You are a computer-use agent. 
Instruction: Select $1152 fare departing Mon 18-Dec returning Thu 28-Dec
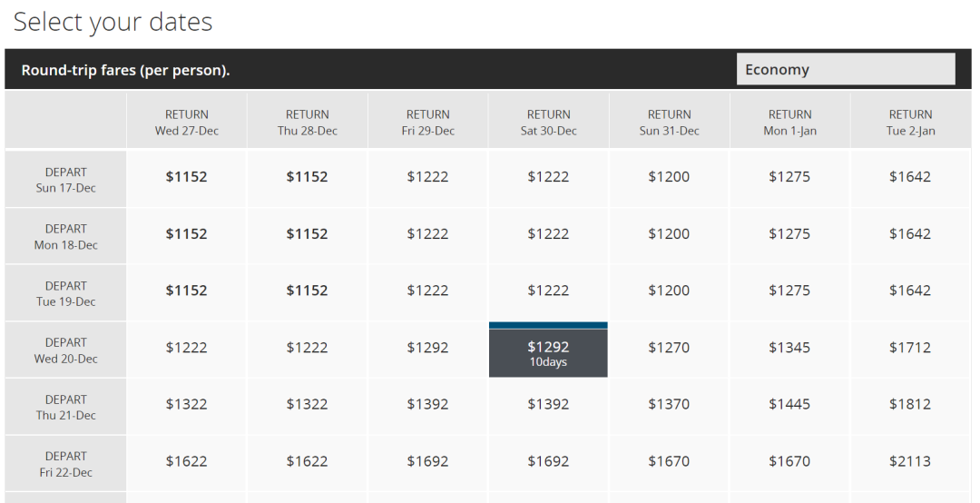[307, 234]
